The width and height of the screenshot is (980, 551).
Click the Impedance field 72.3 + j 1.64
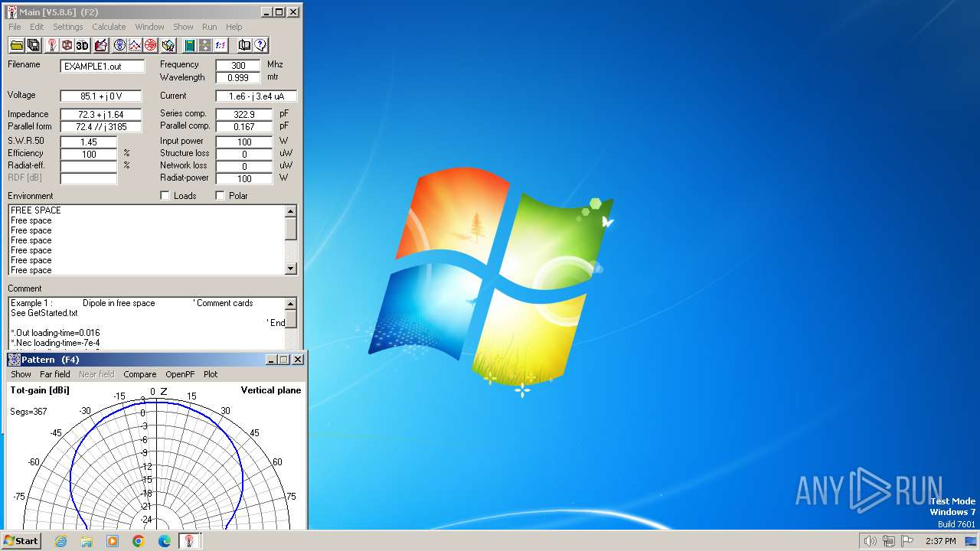101,115
